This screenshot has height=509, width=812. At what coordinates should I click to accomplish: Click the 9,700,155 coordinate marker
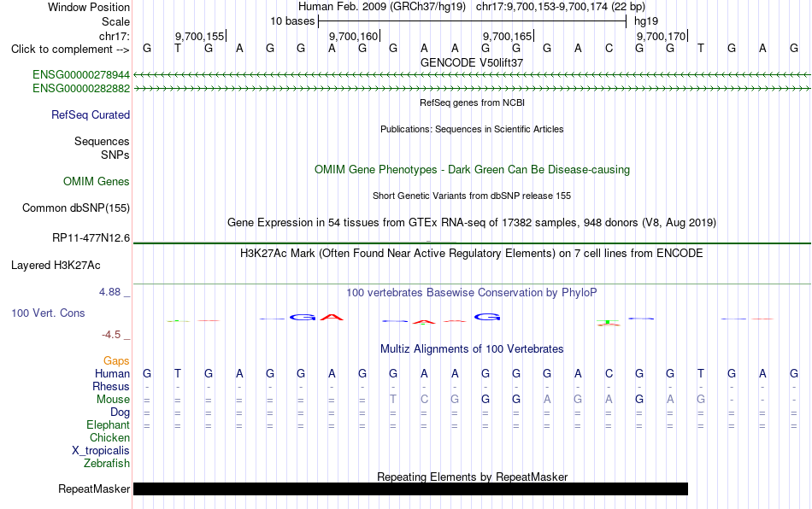pos(200,36)
